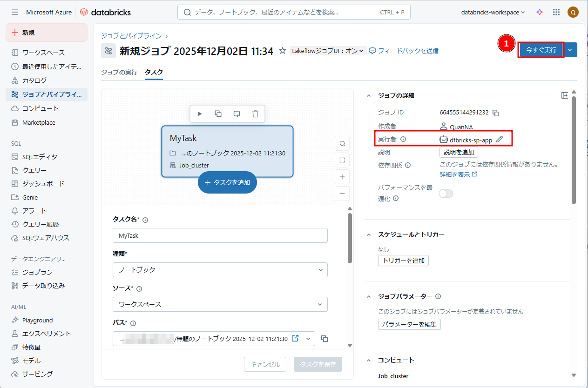Open the Databricks assistant sparkle icon
588x388 pixels.
point(540,13)
